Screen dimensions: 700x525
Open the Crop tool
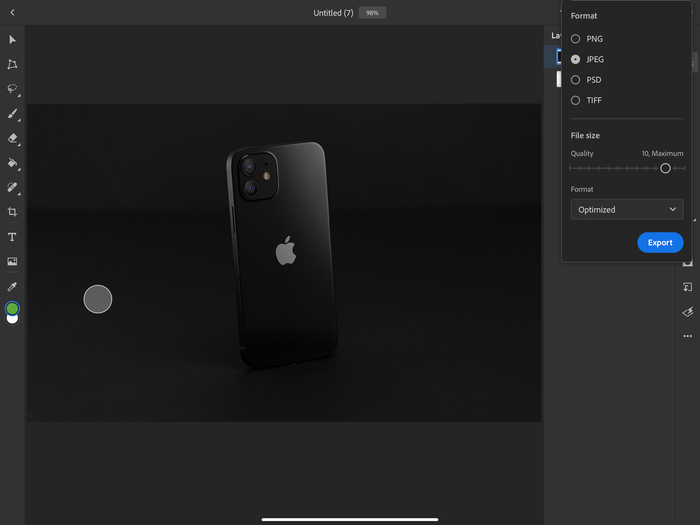point(12,212)
